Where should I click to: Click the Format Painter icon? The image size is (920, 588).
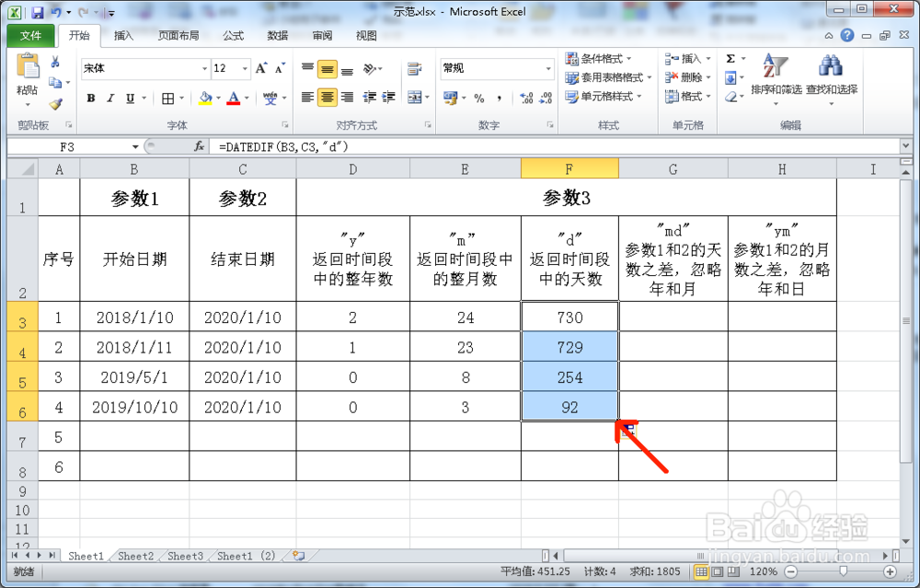pyautogui.click(x=55, y=104)
